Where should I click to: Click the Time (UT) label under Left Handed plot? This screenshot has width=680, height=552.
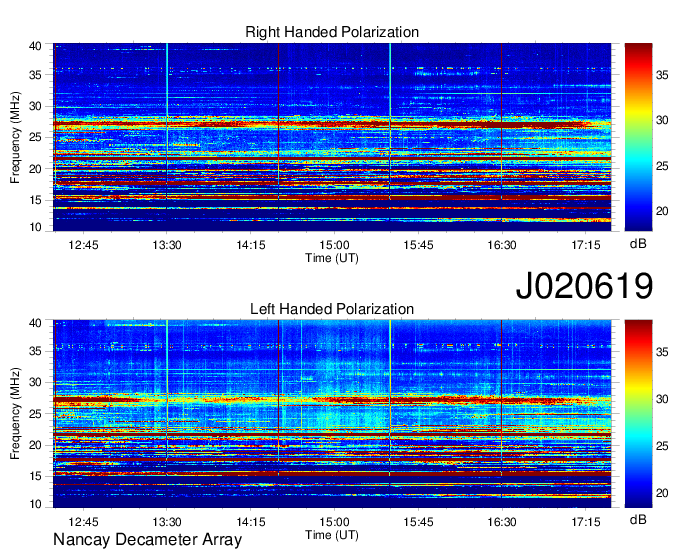(x=332, y=535)
